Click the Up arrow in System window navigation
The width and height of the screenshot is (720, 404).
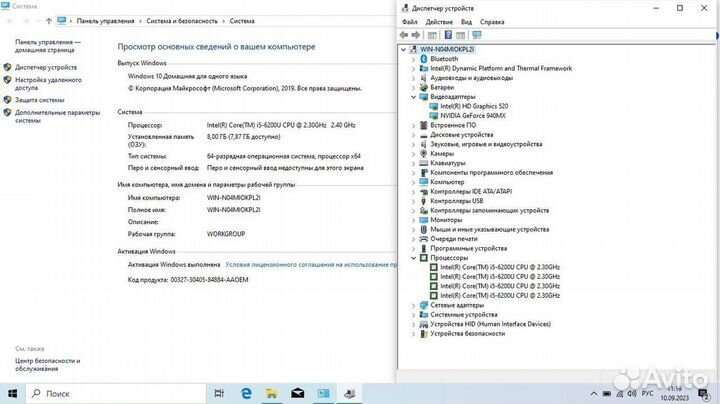(49, 21)
